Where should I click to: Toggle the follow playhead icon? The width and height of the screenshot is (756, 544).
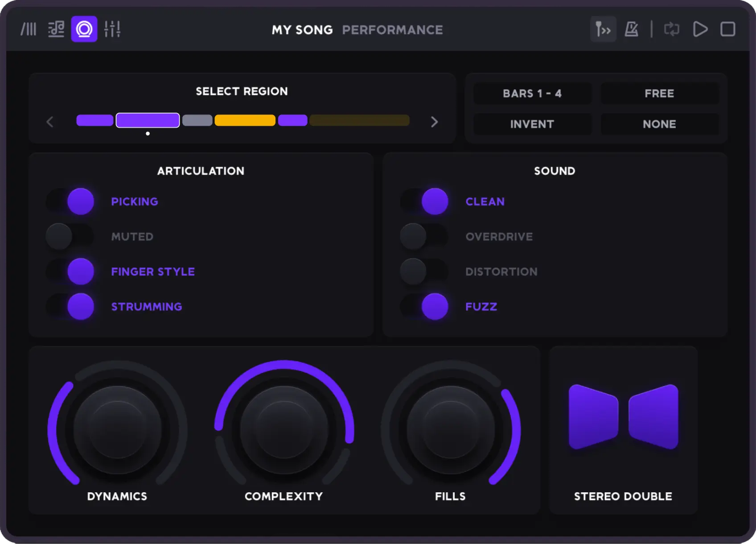pyautogui.click(x=603, y=29)
